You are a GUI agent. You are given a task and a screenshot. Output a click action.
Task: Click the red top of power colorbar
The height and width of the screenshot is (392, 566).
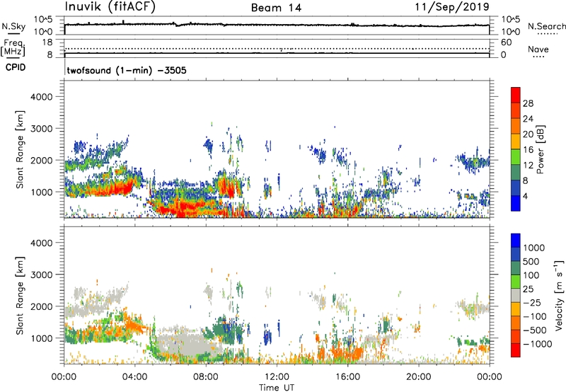[516, 95]
